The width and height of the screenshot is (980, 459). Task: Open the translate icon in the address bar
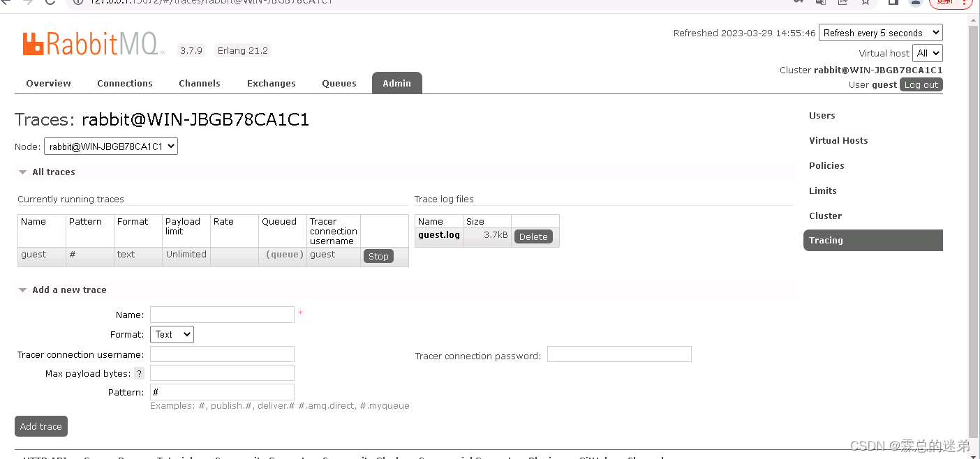820,3
